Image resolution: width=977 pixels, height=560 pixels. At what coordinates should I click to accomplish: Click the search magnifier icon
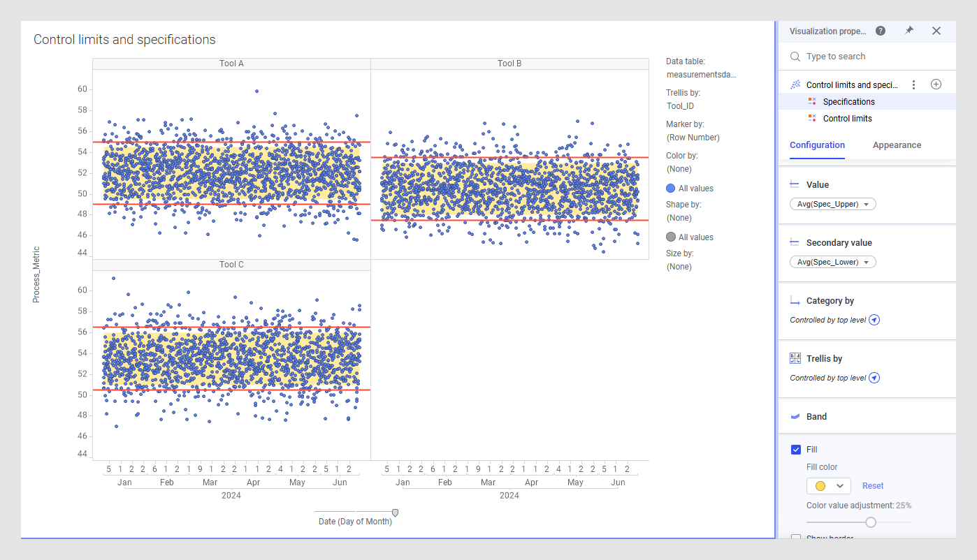(795, 57)
